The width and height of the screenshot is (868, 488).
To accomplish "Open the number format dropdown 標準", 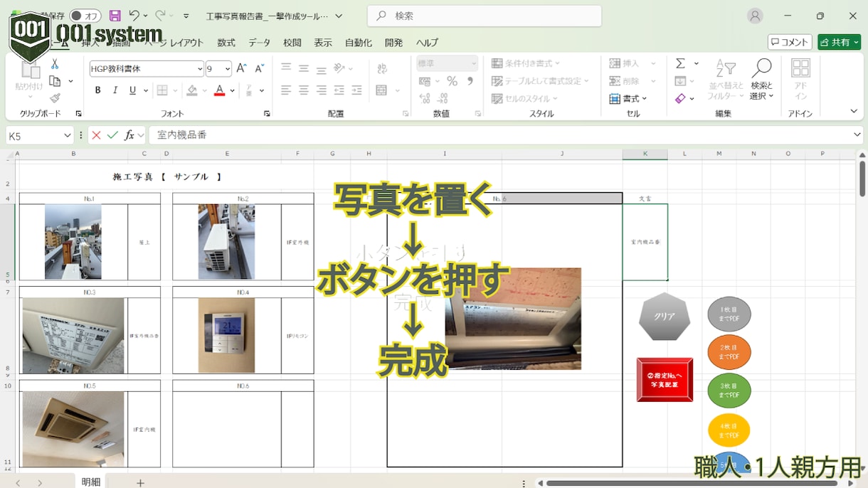I will [x=474, y=63].
